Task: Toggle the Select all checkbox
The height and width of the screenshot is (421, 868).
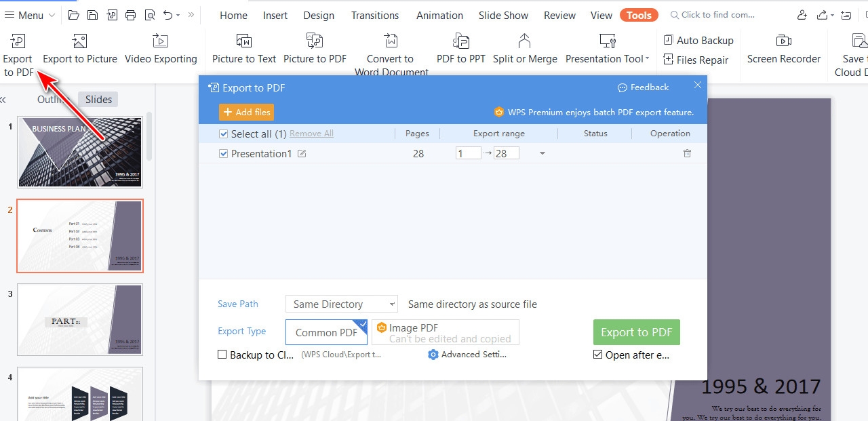Action: (x=224, y=134)
